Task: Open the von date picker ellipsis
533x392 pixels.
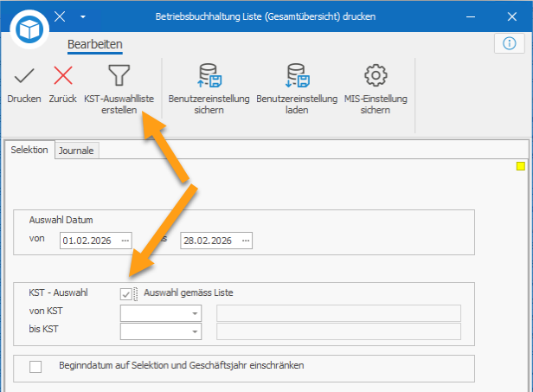Action: pos(125,240)
